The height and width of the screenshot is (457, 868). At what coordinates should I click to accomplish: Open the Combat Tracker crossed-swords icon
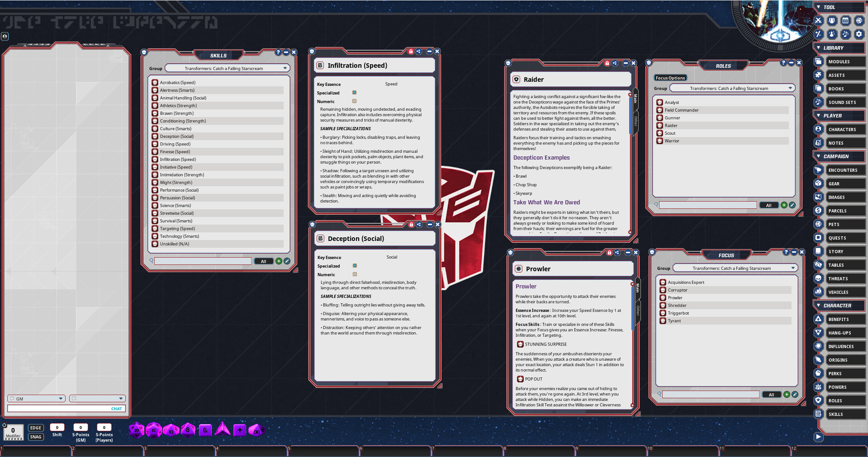(x=818, y=20)
